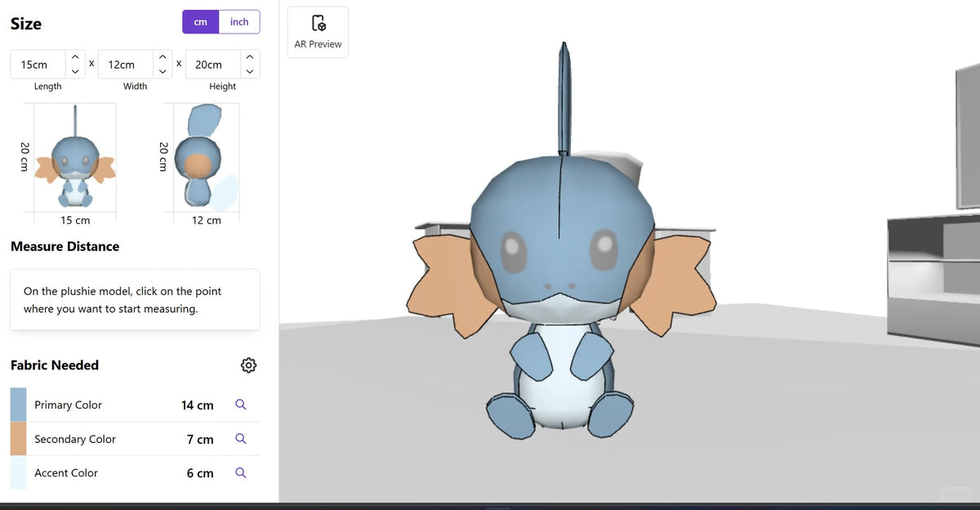Click the 12 cm label under side view

pos(207,220)
